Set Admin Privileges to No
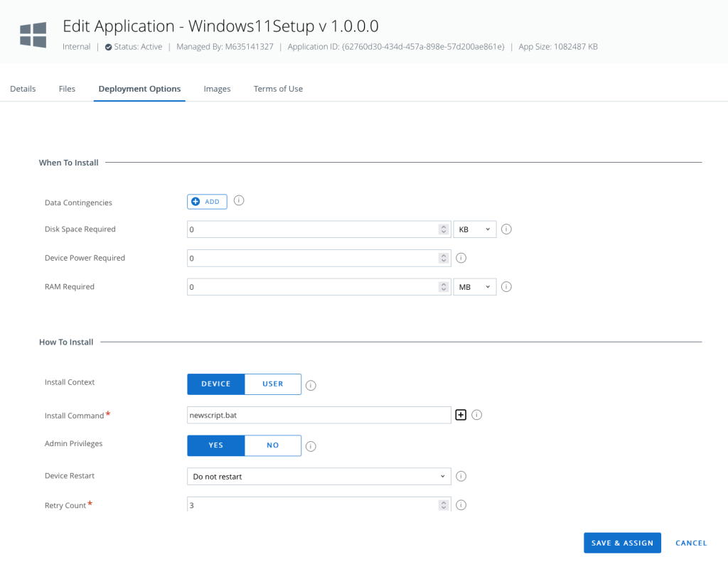This screenshot has width=728, height=569. [273, 445]
